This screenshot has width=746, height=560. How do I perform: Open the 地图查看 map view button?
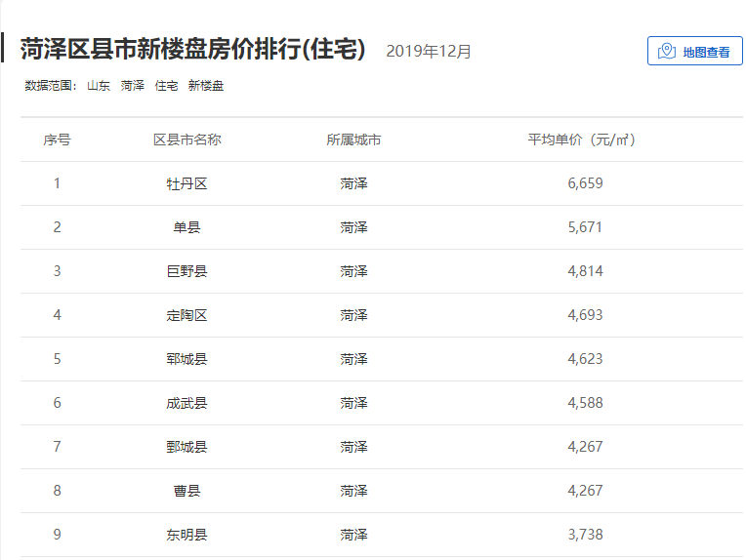tap(694, 51)
